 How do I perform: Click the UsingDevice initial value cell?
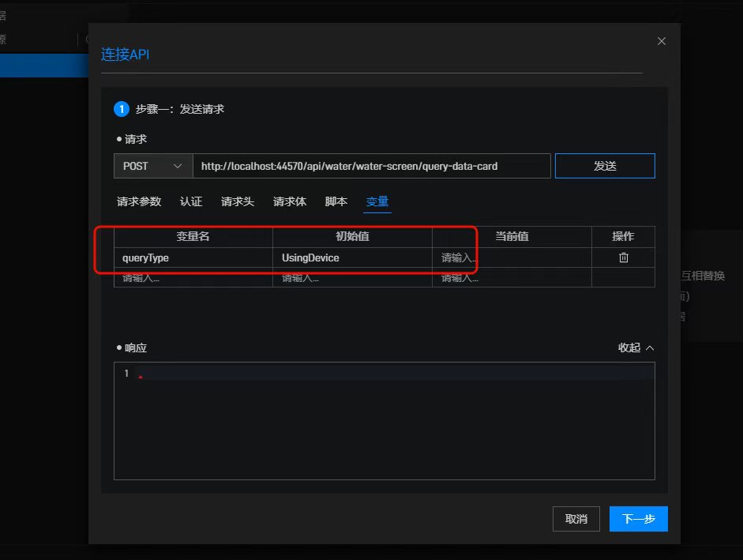(352, 257)
